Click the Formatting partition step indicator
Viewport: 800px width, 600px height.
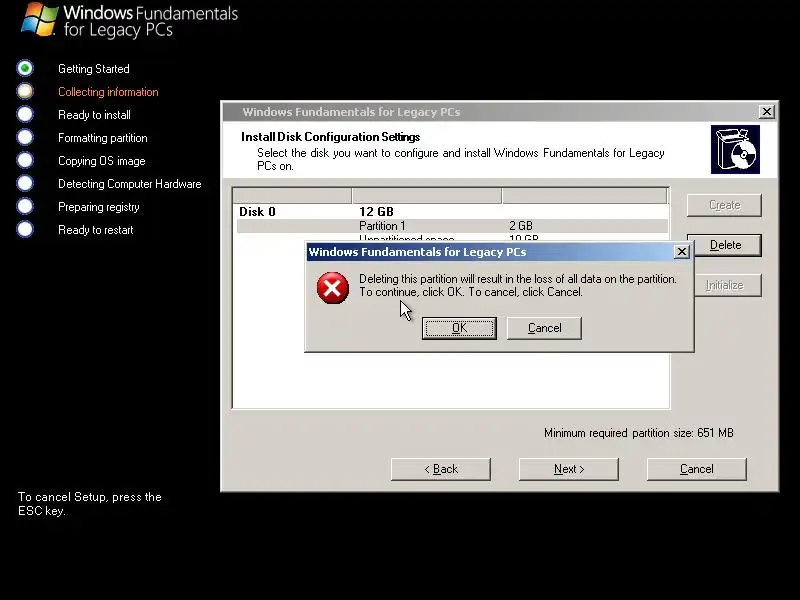point(25,137)
